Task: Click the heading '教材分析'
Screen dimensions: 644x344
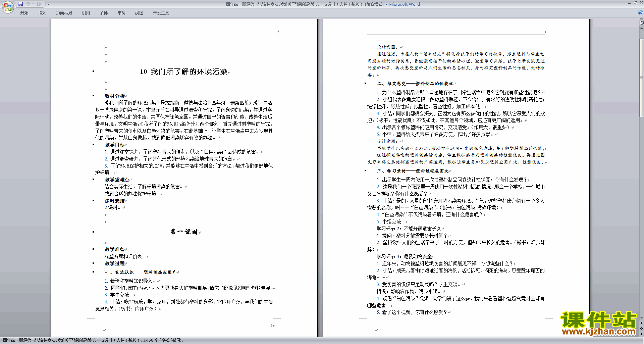Action: [115, 96]
